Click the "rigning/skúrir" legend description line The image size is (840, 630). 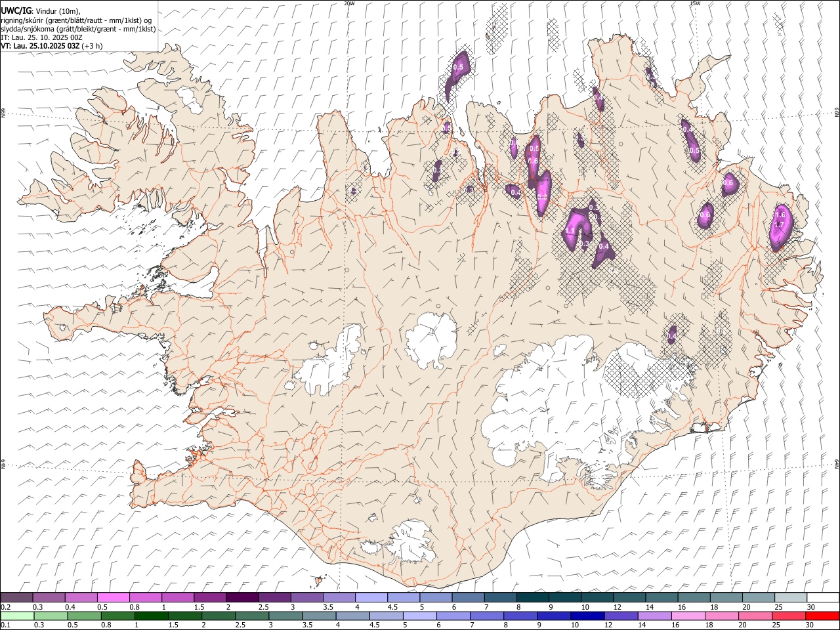(77, 20)
